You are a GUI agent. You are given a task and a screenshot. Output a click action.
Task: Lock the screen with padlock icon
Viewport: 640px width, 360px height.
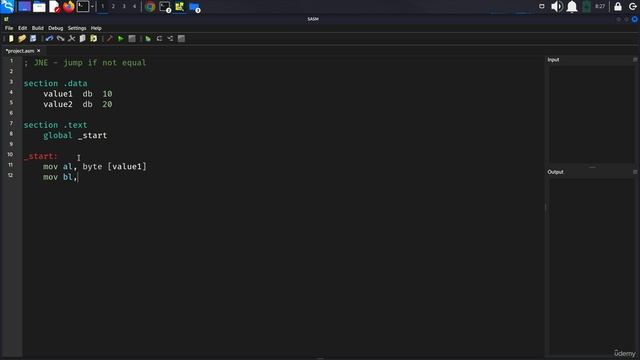click(618, 7)
